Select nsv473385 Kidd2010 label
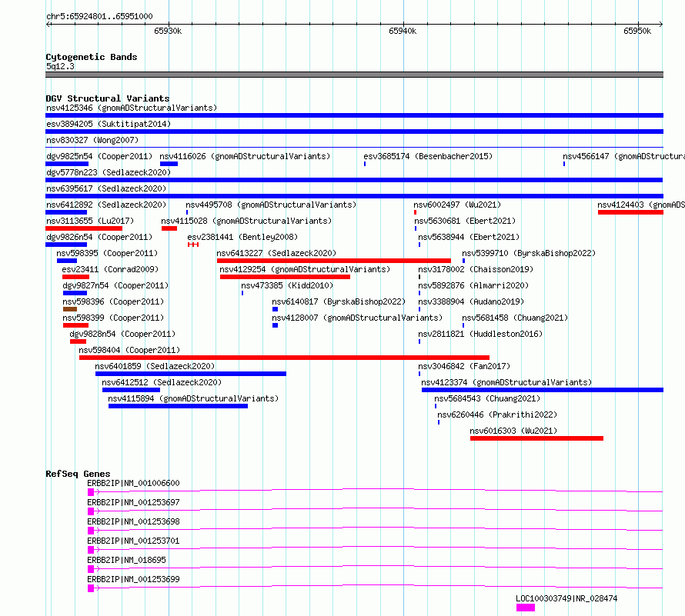685x616 pixels. [x=287, y=285]
